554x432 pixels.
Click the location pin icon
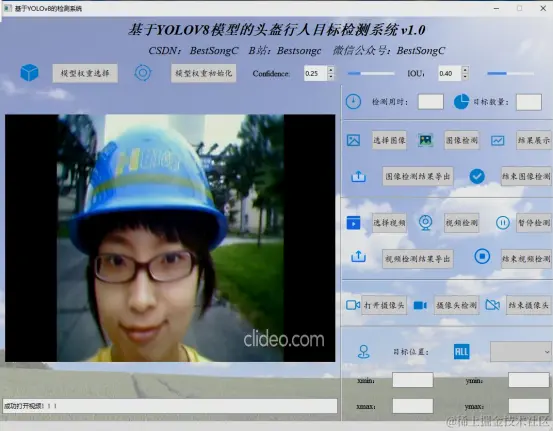tap(364, 351)
